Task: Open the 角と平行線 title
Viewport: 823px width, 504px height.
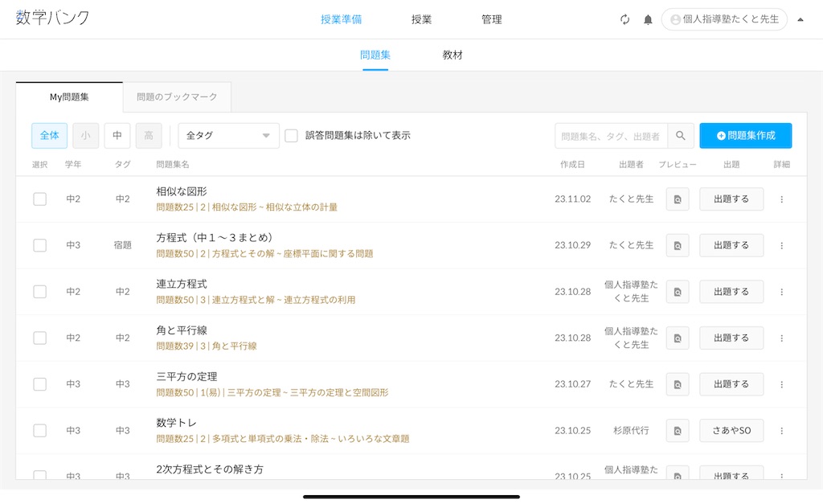Action: pyautogui.click(x=182, y=330)
